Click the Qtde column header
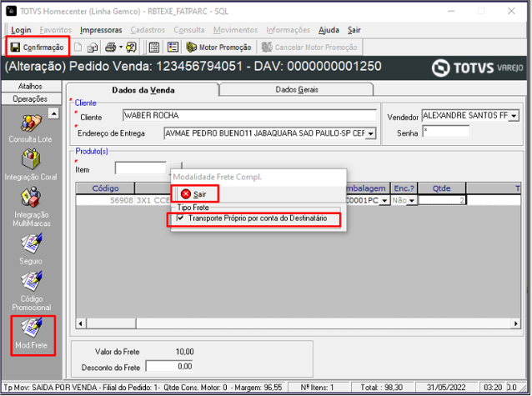Viewport: 532px width, 396px height. point(441,188)
